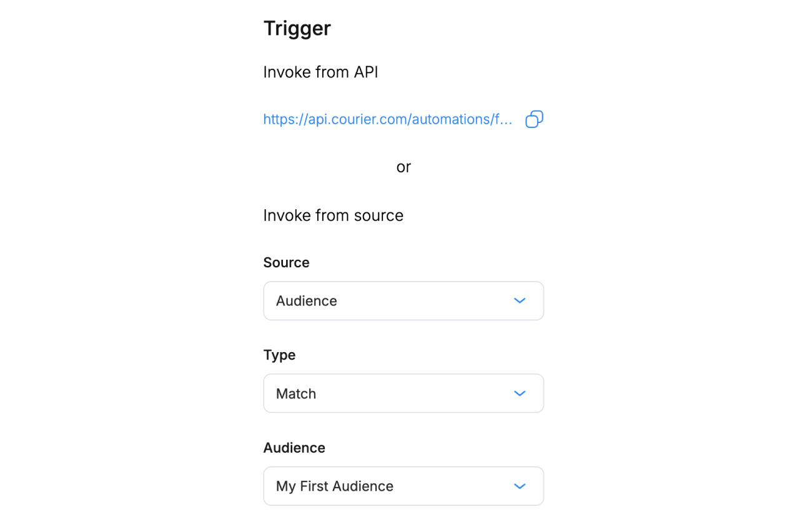
Task: Open the Source dropdown showing Audience
Action: pos(404,300)
